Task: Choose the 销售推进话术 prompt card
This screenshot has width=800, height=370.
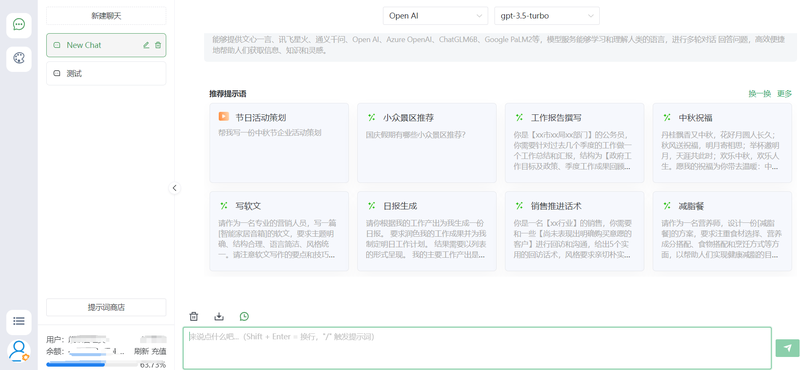Action: coord(574,231)
